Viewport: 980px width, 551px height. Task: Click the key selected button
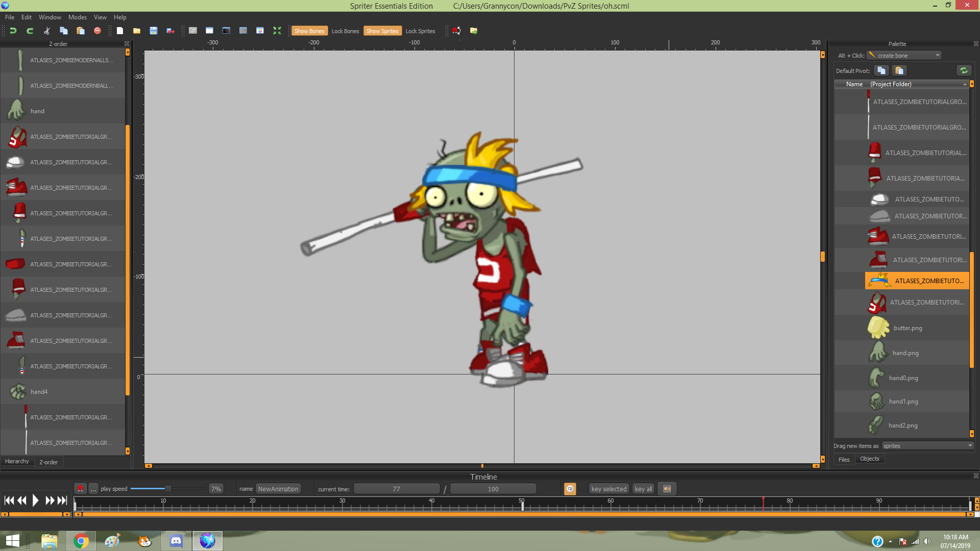608,489
